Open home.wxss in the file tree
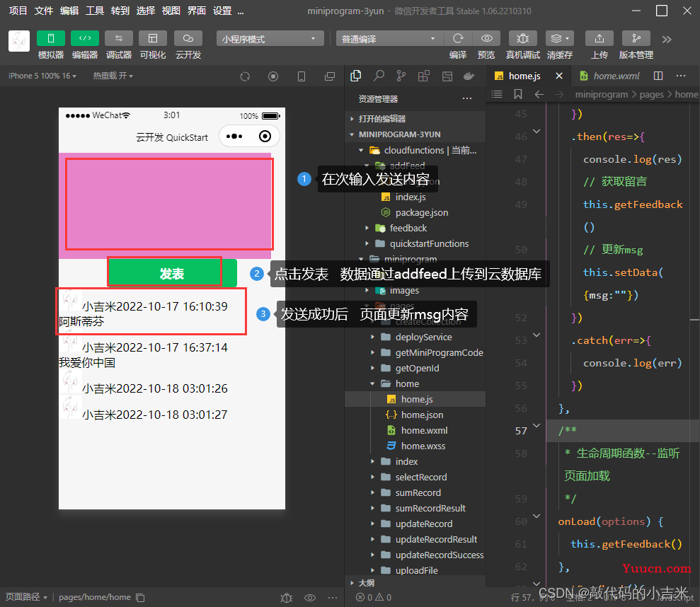This screenshot has height=607, width=700. (x=423, y=446)
